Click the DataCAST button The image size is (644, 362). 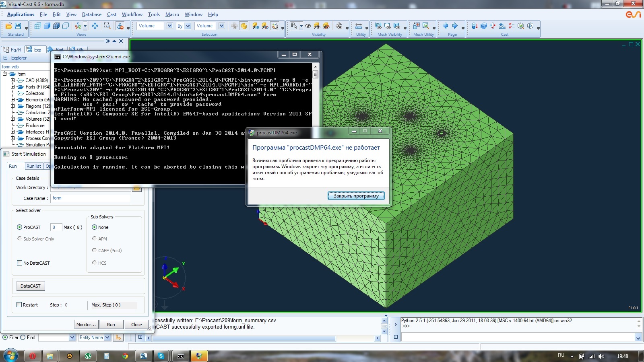tap(31, 286)
